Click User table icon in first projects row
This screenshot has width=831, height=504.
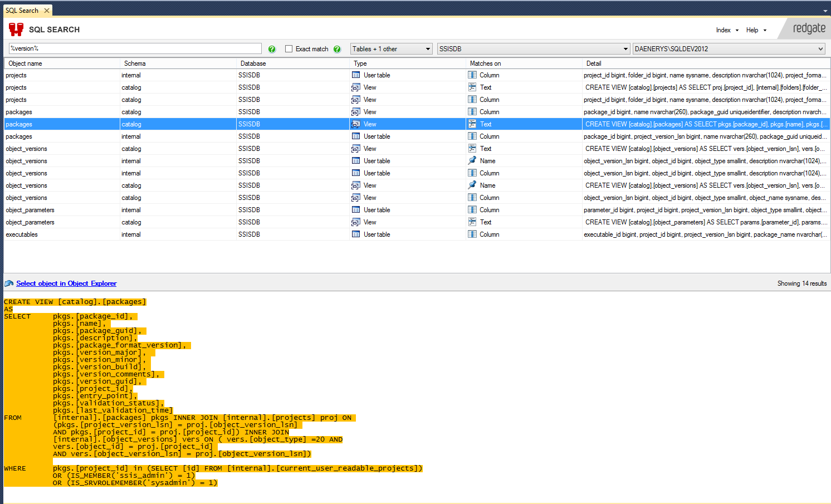[x=356, y=75]
